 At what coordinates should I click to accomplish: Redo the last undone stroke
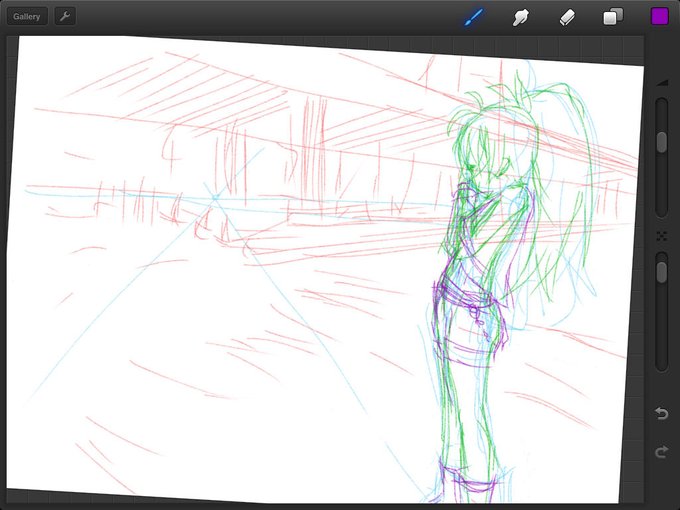tap(661, 452)
